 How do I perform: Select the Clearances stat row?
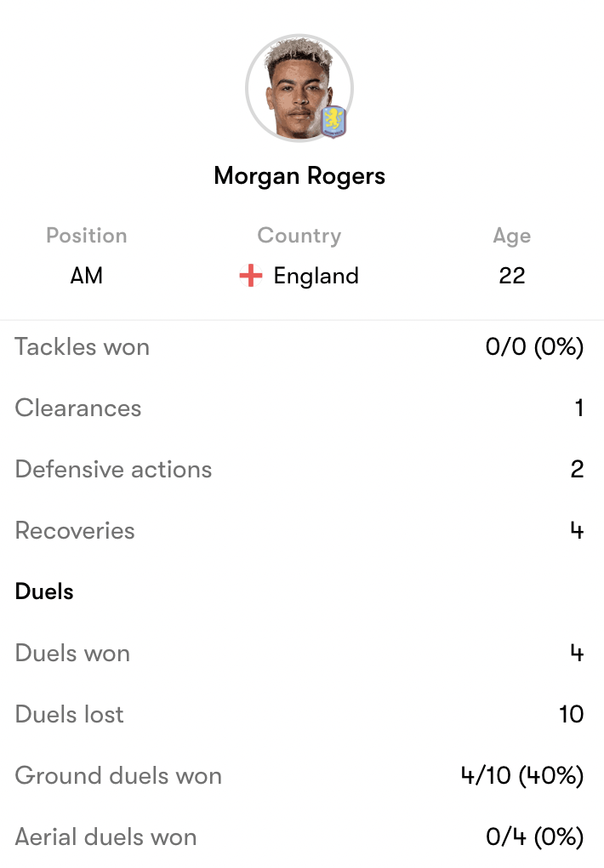click(302, 408)
